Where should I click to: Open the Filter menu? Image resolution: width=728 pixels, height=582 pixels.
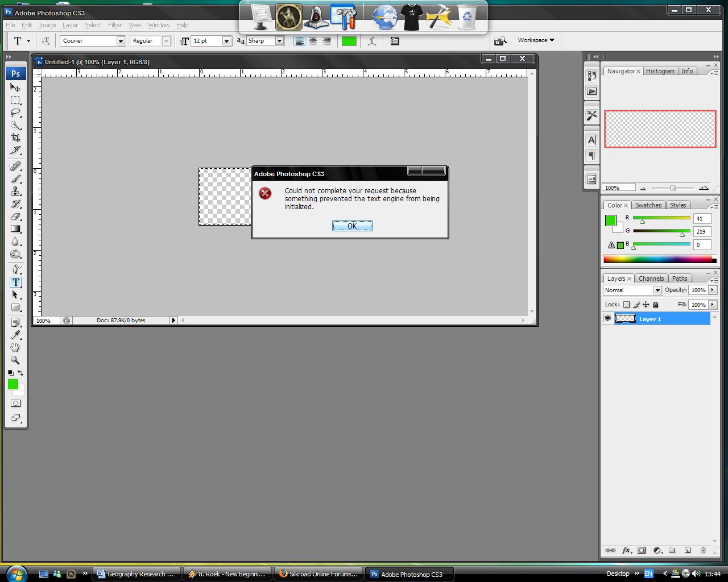tap(115, 25)
